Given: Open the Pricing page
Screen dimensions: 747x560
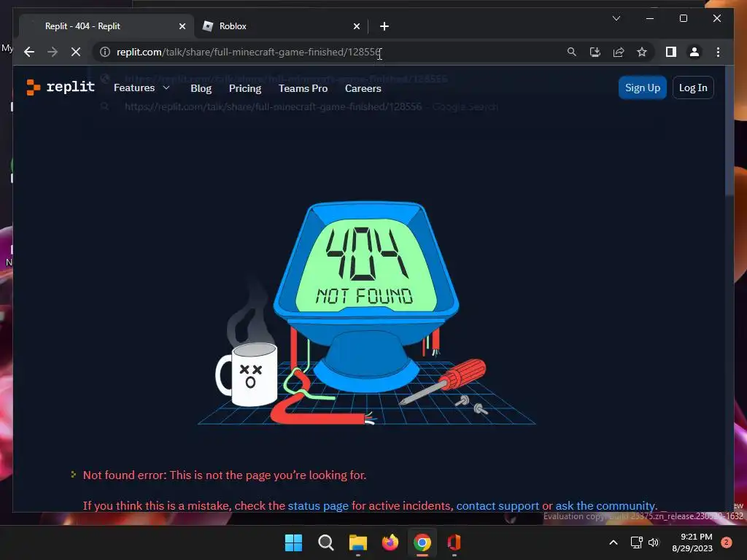Looking at the screenshot, I should 245,88.
